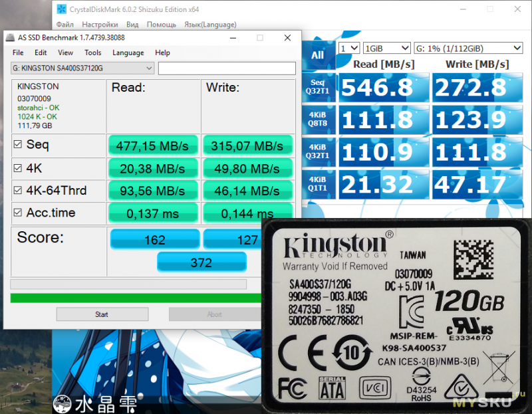Click the AS SSD Benchmark title bar icon
Image resolution: width=532 pixels, height=414 pixels.
tap(11, 37)
